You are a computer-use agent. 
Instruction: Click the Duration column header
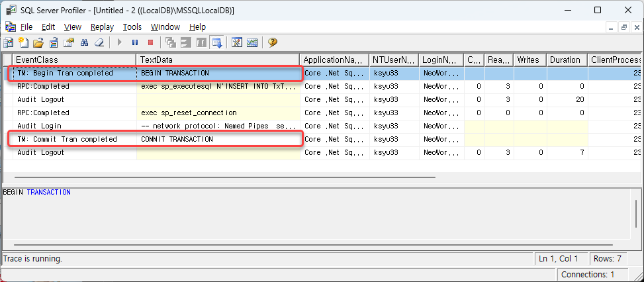(x=565, y=60)
